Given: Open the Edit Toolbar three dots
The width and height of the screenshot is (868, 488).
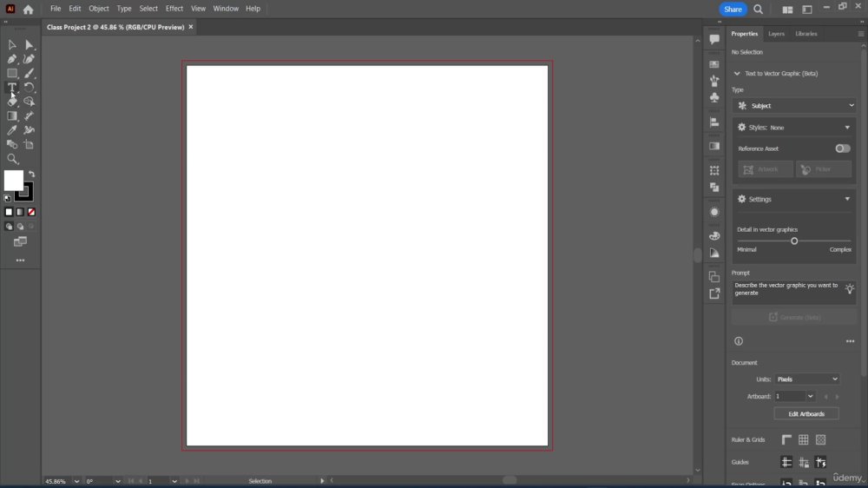Looking at the screenshot, I should pos(21,260).
